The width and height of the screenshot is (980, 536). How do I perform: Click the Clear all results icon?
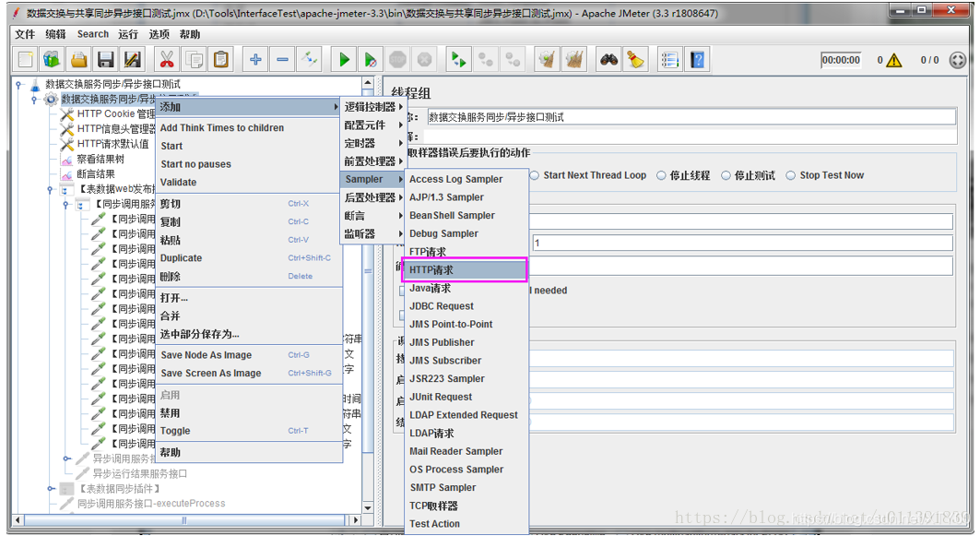[x=574, y=60]
